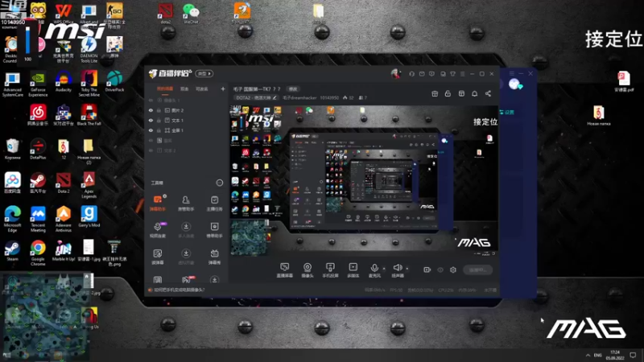This screenshot has width=644, height=362.
Task: Click the 修改 button next to stream title
Action: [x=293, y=89]
